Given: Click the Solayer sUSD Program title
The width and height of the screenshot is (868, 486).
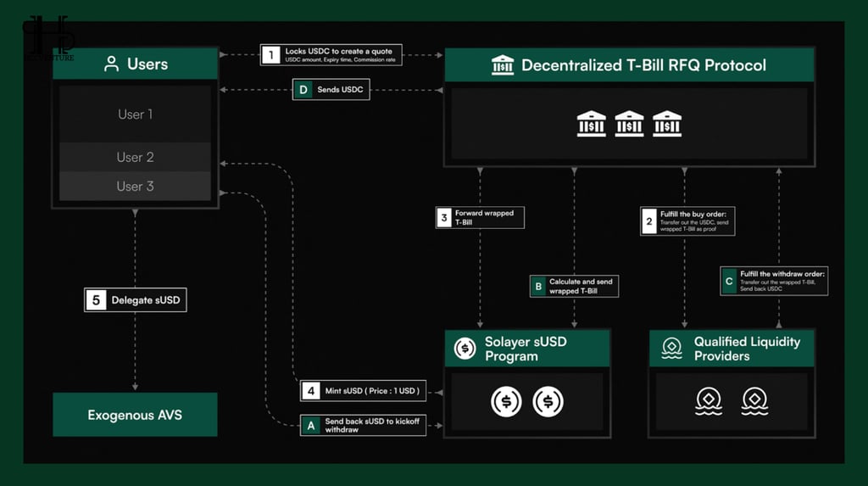Looking at the screenshot, I should (x=526, y=349).
